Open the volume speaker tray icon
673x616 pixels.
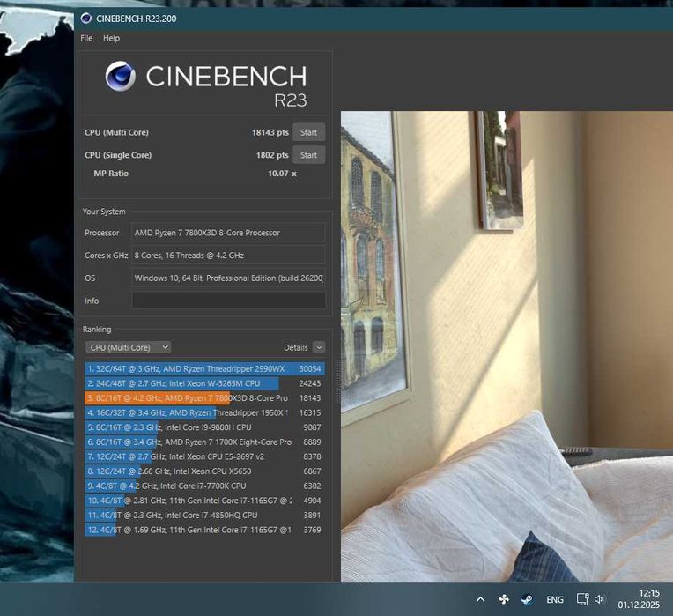point(599,599)
